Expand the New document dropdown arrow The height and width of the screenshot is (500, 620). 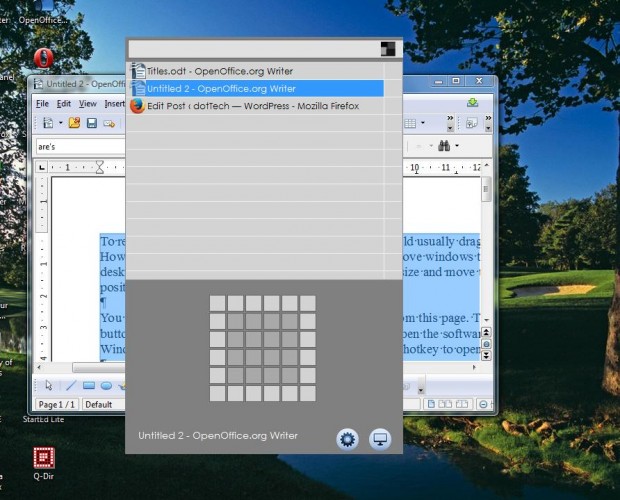pyautogui.click(x=59, y=123)
